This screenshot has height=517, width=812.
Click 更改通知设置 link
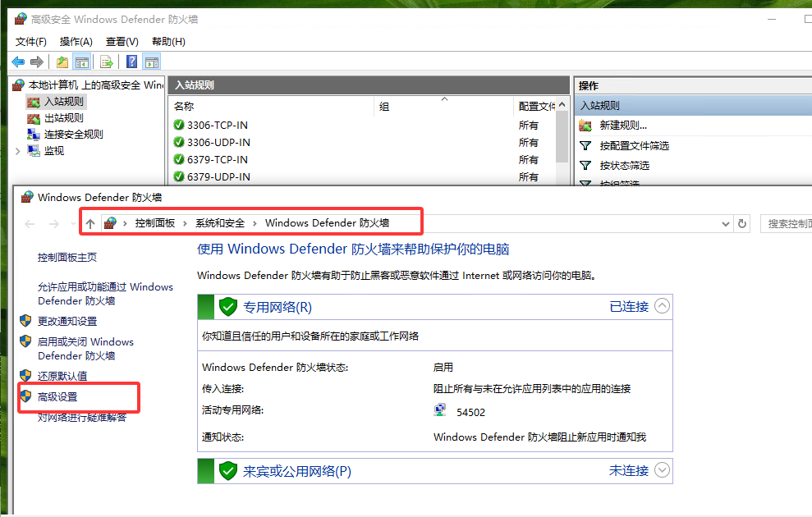tap(67, 321)
